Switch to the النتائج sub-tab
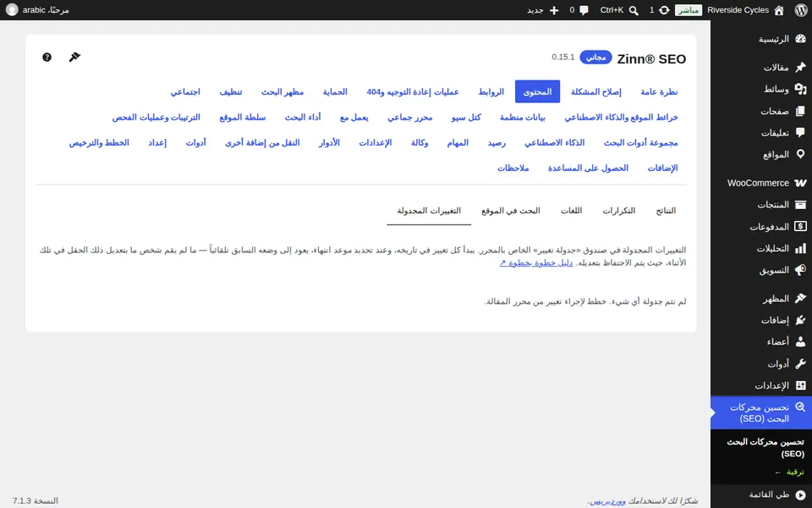The width and height of the screenshot is (812, 508). point(666,211)
